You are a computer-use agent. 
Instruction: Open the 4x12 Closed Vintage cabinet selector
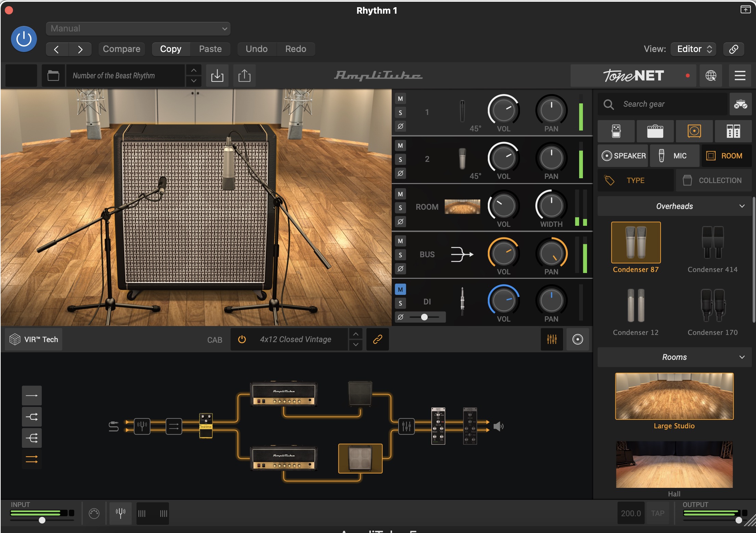(296, 339)
